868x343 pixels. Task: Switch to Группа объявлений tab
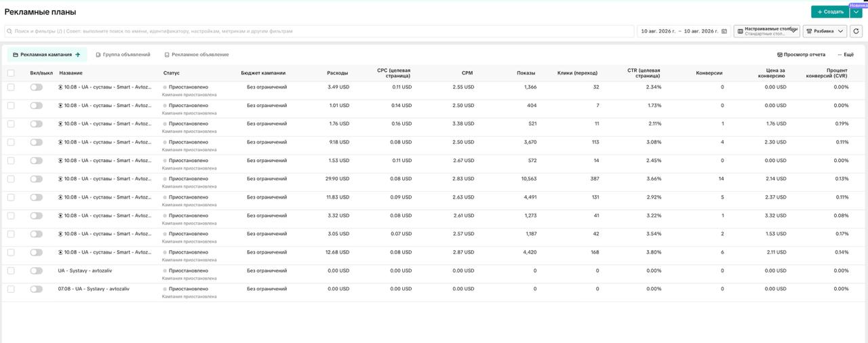tap(123, 54)
